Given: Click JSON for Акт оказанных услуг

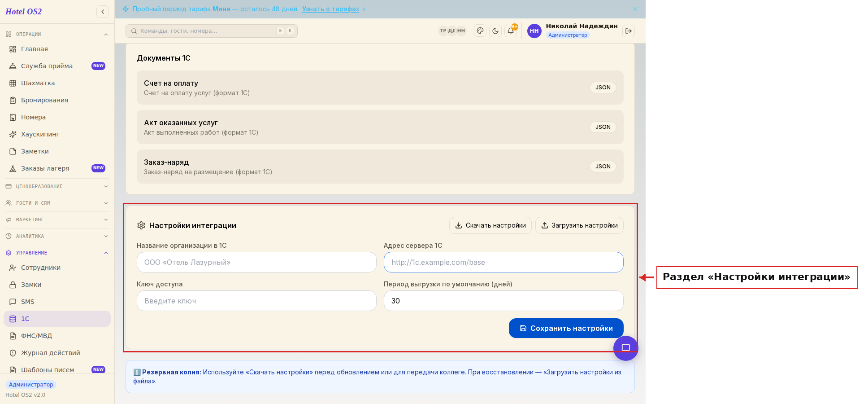Looking at the screenshot, I should pos(603,127).
